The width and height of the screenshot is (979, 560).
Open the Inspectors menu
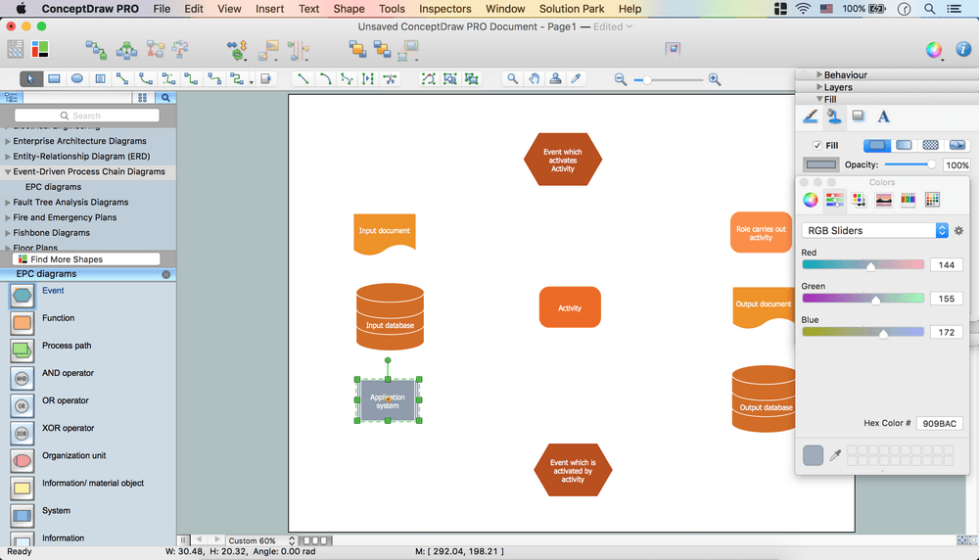pyautogui.click(x=445, y=9)
